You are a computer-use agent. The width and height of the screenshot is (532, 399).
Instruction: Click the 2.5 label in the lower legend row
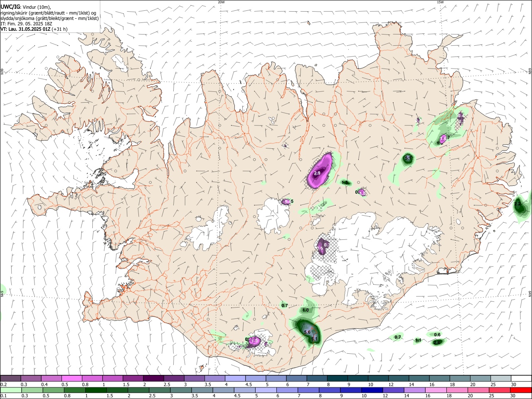pyautogui.click(x=152, y=396)
